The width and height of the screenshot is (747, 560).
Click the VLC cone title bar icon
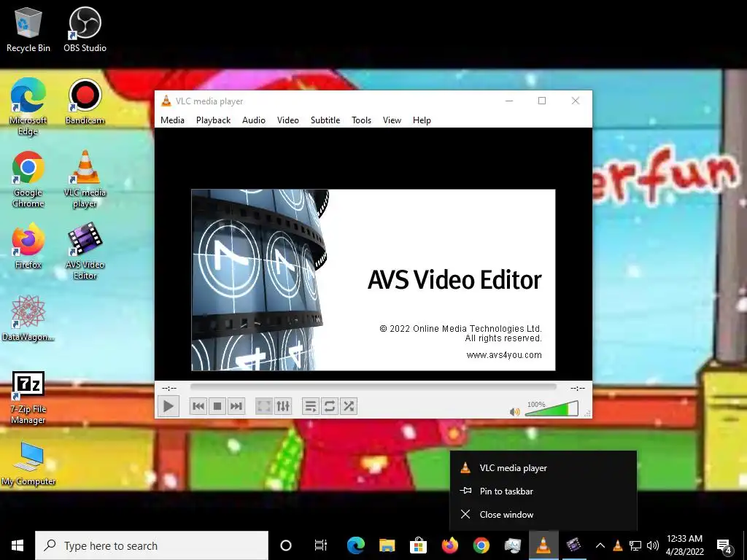coord(166,101)
